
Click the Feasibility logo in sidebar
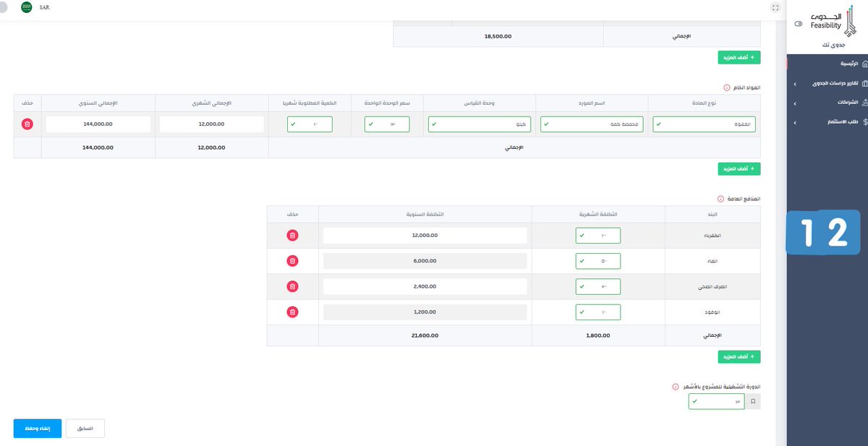pos(832,22)
